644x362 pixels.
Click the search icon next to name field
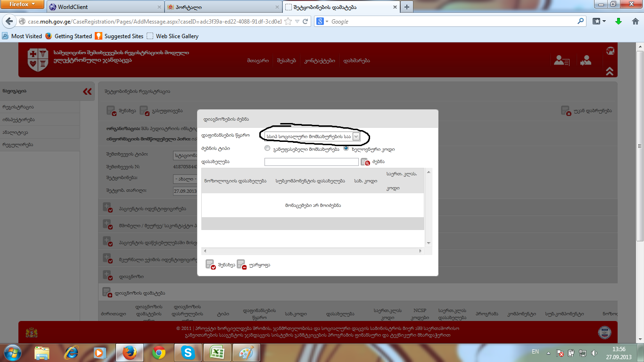point(365,162)
